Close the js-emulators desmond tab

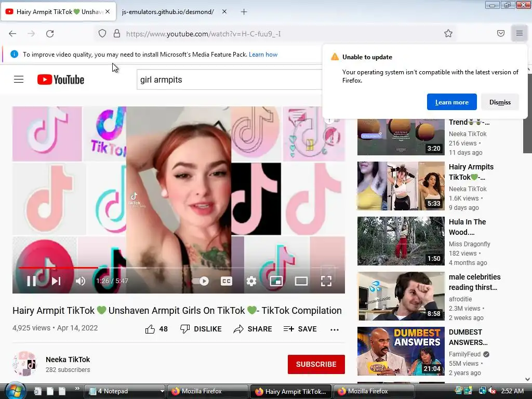pos(224,11)
